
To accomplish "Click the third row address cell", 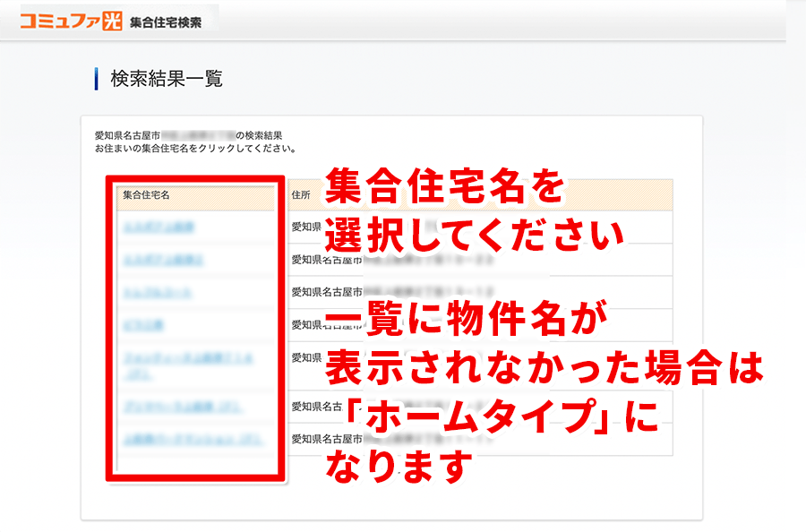I will point(340,292).
